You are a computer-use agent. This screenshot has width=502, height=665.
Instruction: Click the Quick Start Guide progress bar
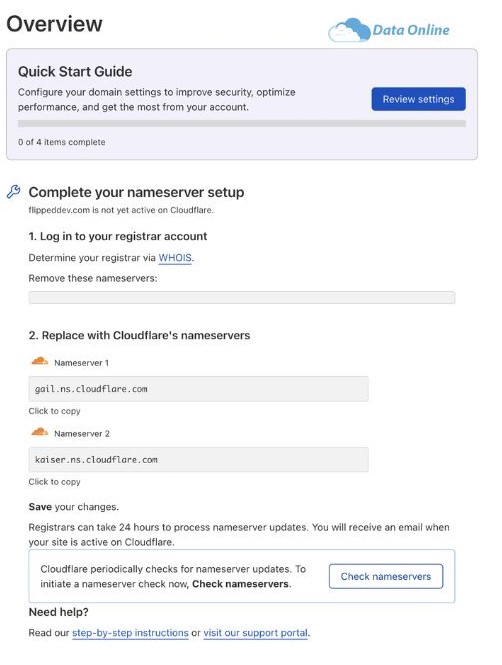[242, 123]
